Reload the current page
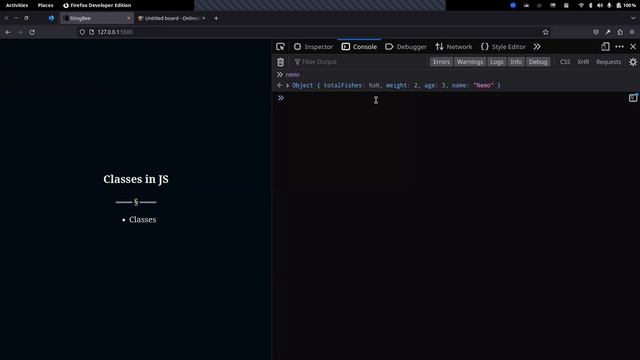The image size is (640, 360). click(x=32, y=32)
